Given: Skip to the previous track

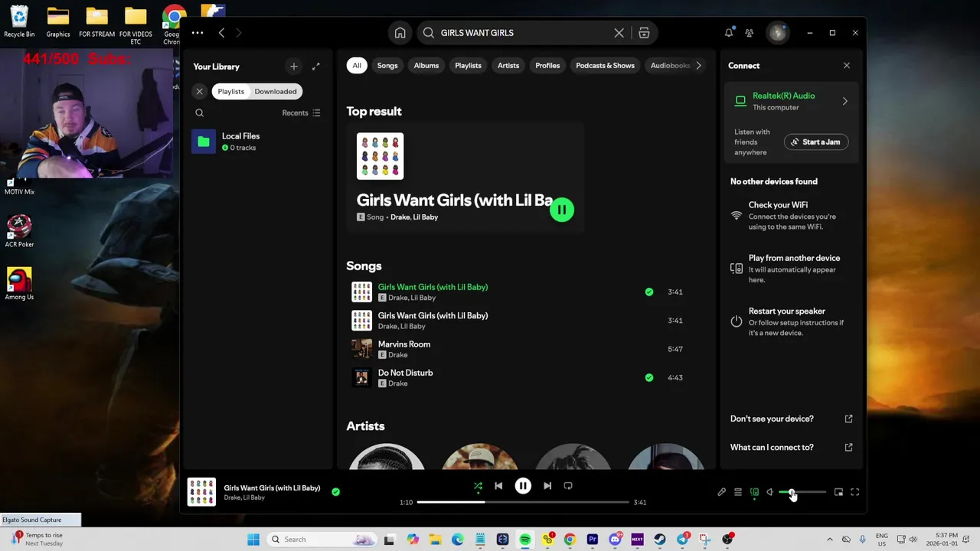Looking at the screenshot, I should point(498,486).
